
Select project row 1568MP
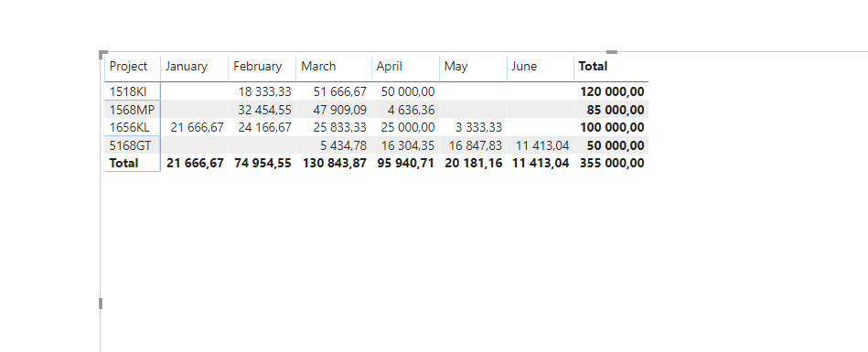[132, 110]
